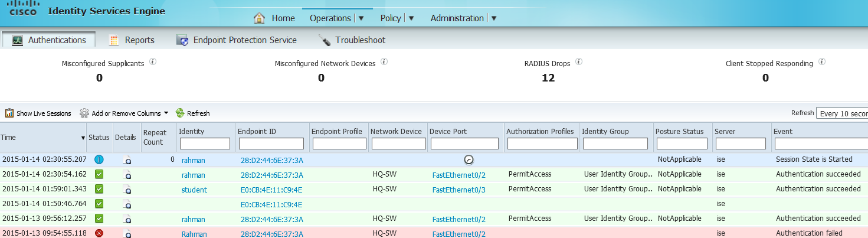Click info icon next to RADIUS Drops
The image size is (868, 238).
point(579,61)
